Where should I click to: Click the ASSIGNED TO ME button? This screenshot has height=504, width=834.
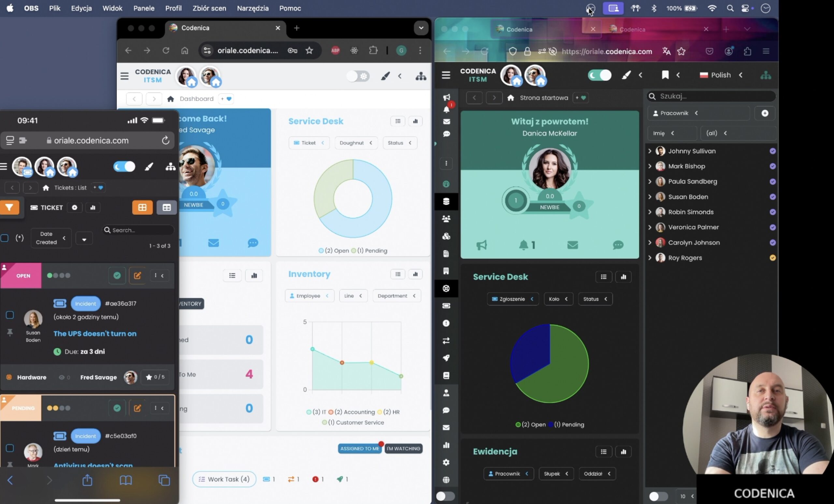click(x=359, y=449)
